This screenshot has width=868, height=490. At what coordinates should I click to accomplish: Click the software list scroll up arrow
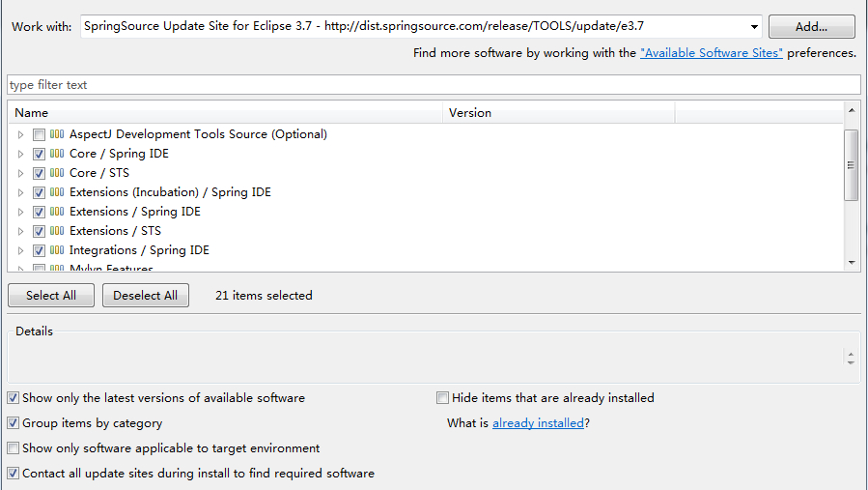(852, 110)
